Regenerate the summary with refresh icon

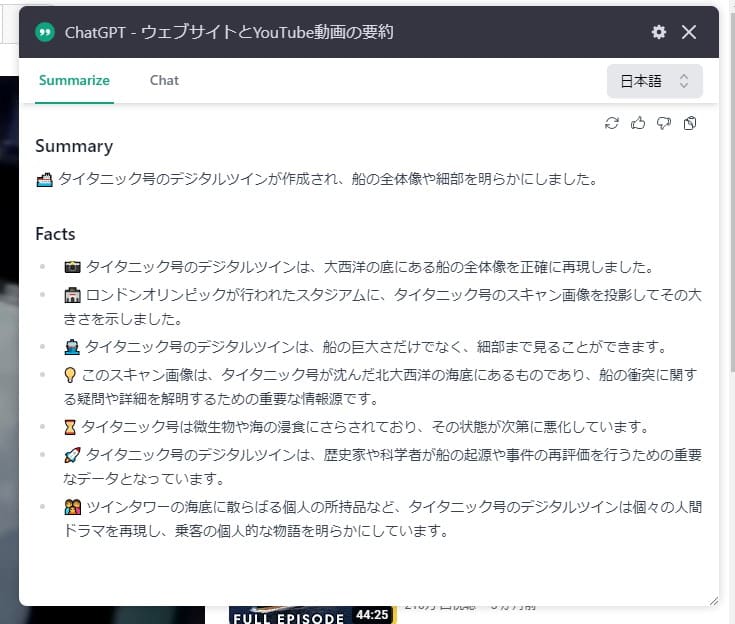pos(612,123)
